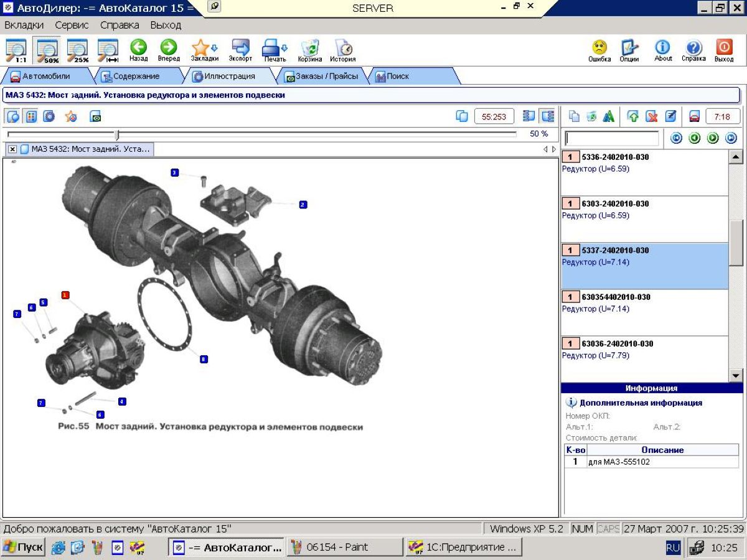Go forward with the Вперед button
The image size is (747, 560).
pyautogui.click(x=169, y=51)
